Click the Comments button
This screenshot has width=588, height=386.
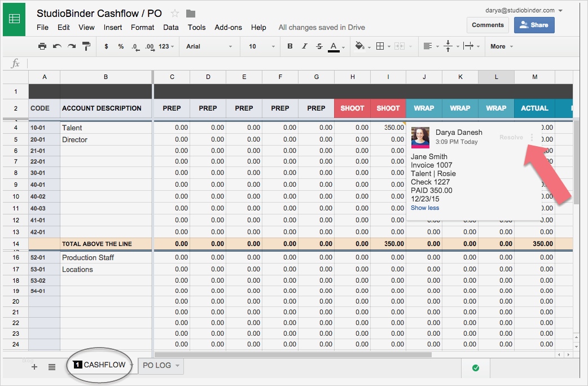pos(488,25)
